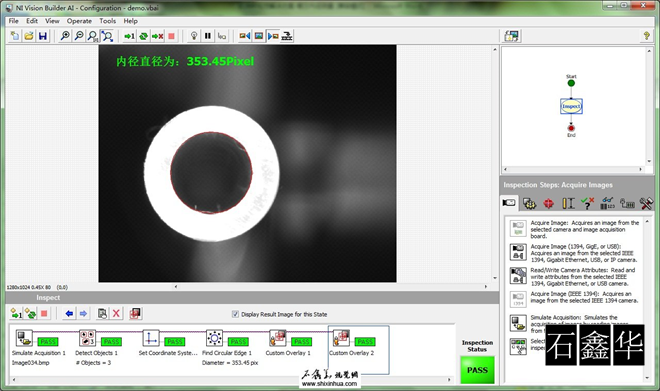The height and width of the screenshot is (391, 660).
Task: Open the Operate menu
Action: (79, 21)
